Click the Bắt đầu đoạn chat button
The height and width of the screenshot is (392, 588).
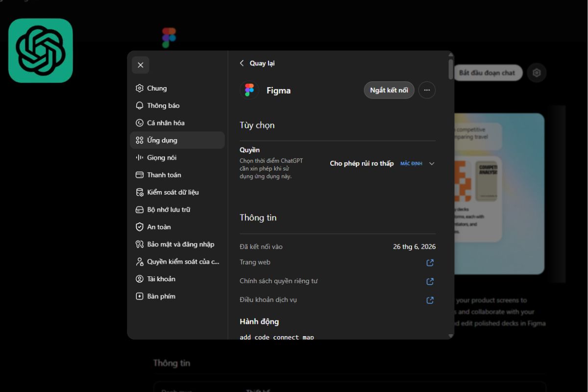click(487, 73)
